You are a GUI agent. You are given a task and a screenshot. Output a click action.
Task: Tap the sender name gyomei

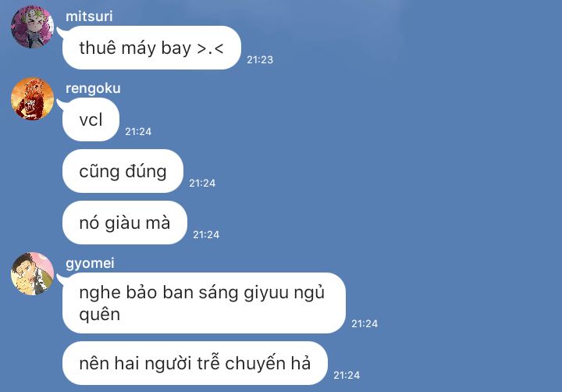[90, 263]
